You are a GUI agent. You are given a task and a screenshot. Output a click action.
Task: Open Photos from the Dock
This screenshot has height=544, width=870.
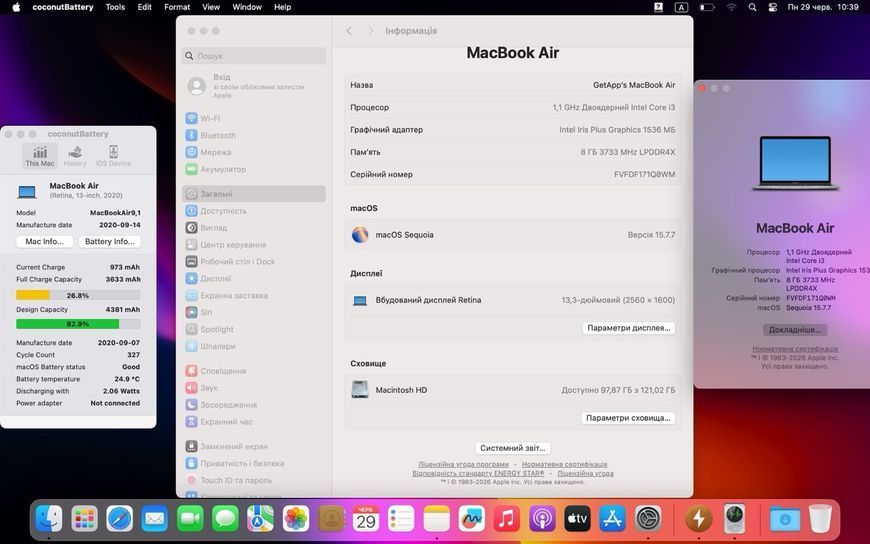[296, 519]
